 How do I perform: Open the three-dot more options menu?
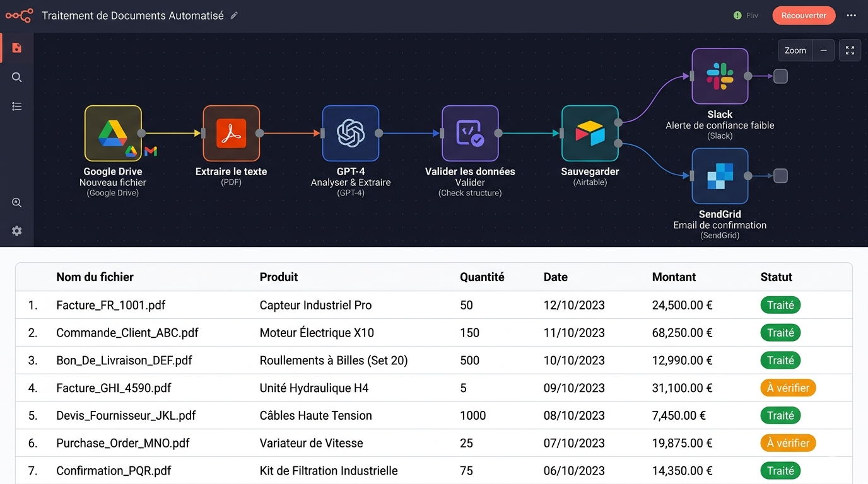pyautogui.click(x=852, y=16)
